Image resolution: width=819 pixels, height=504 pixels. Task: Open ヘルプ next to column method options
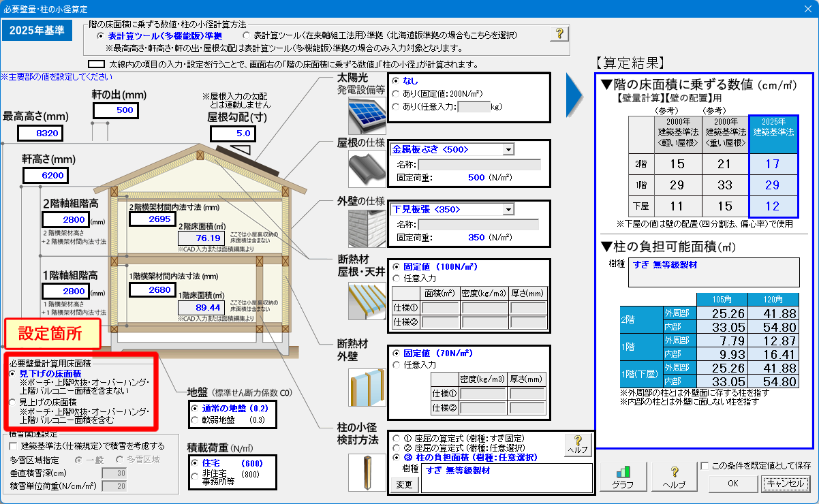pyautogui.click(x=578, y=445)
